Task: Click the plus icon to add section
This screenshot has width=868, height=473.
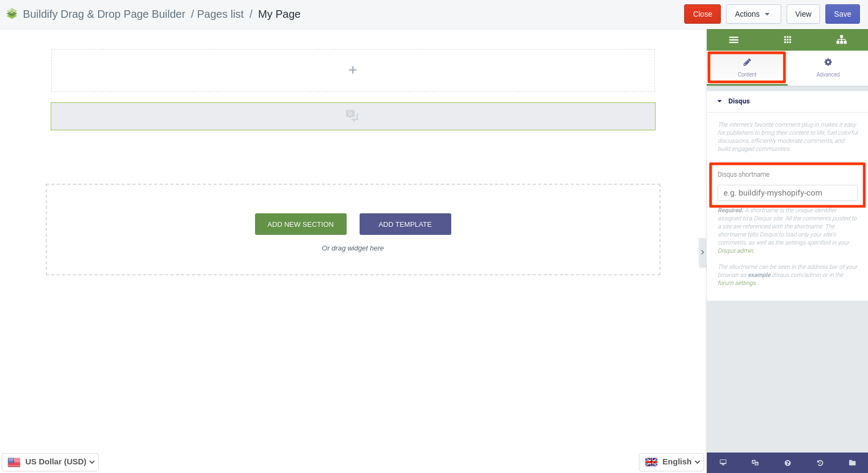Action: click(x=353, y=70)
